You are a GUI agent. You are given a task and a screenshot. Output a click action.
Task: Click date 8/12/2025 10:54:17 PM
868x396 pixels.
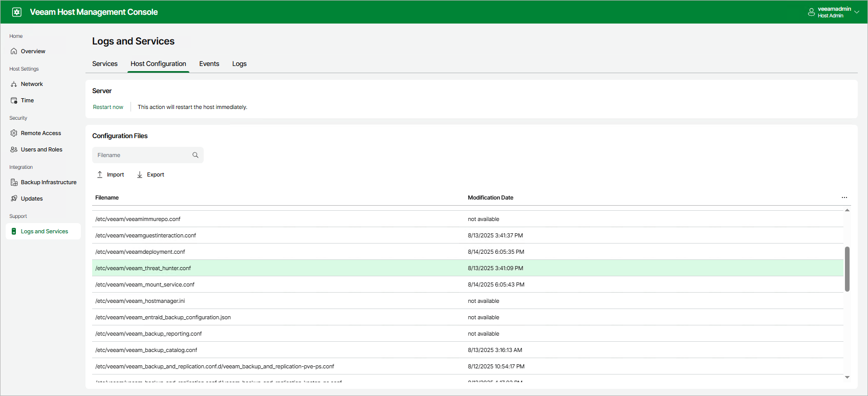point(496,366)
